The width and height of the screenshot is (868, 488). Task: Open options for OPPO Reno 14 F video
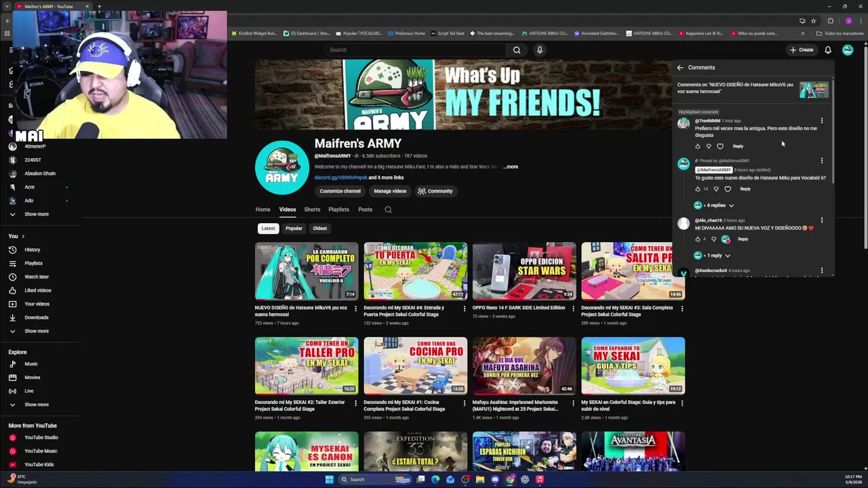(573, 308)
